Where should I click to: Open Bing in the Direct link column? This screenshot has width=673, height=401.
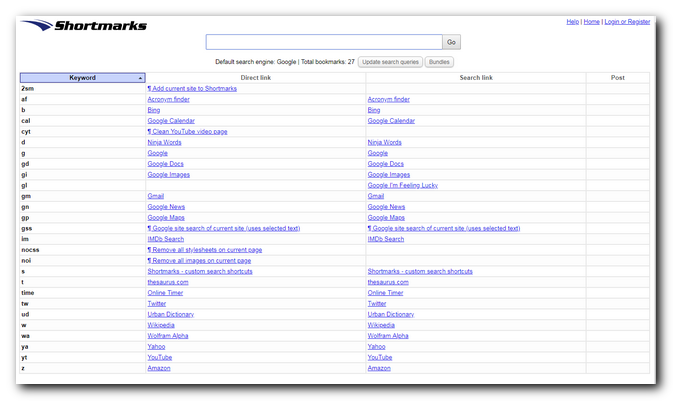point(154,110)
